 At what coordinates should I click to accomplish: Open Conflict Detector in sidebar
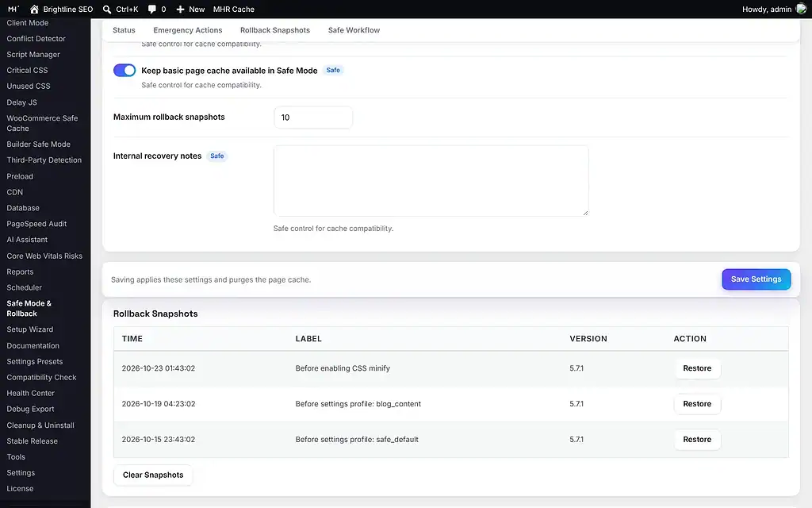coord(36,38)
